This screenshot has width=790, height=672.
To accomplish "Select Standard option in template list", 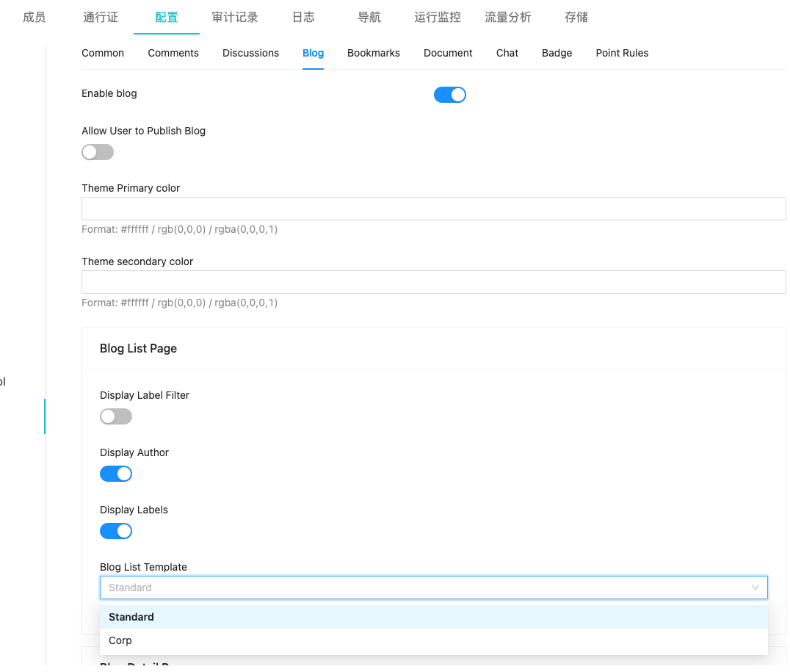I will [x=131, y=617].
